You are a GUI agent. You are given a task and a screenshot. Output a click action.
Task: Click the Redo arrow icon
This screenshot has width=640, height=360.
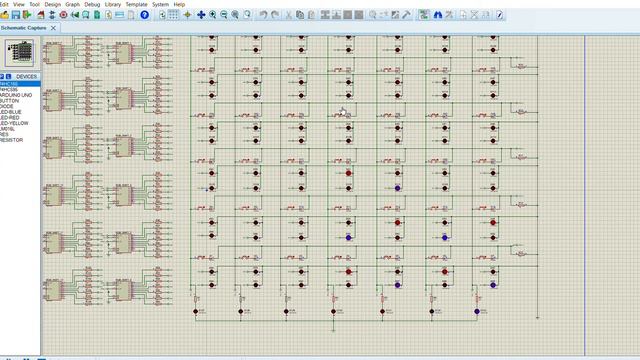[x=276, y=15]
